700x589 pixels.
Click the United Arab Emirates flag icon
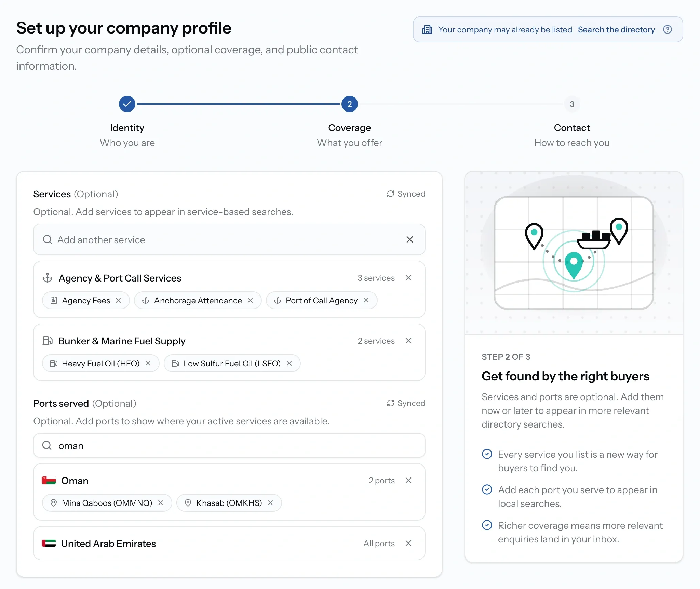49,543
